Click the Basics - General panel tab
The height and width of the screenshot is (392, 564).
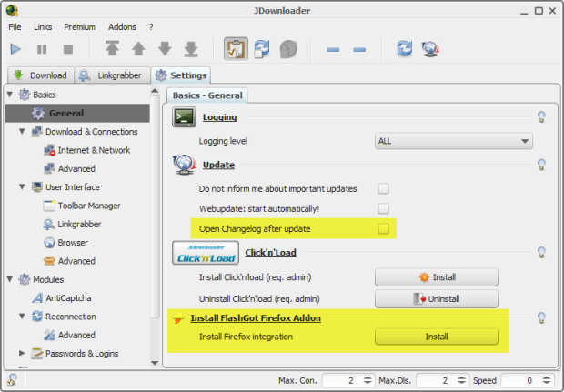point(207,95)
